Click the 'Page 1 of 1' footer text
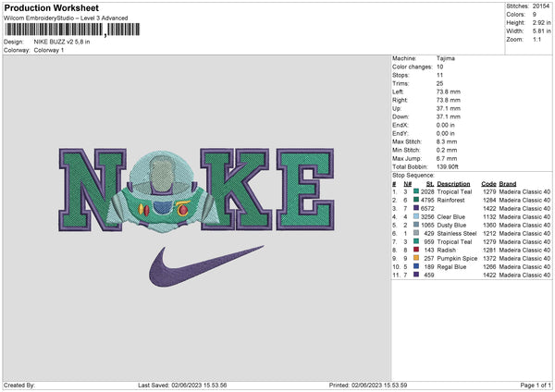555x392 pixels. (x=536, y=385)
